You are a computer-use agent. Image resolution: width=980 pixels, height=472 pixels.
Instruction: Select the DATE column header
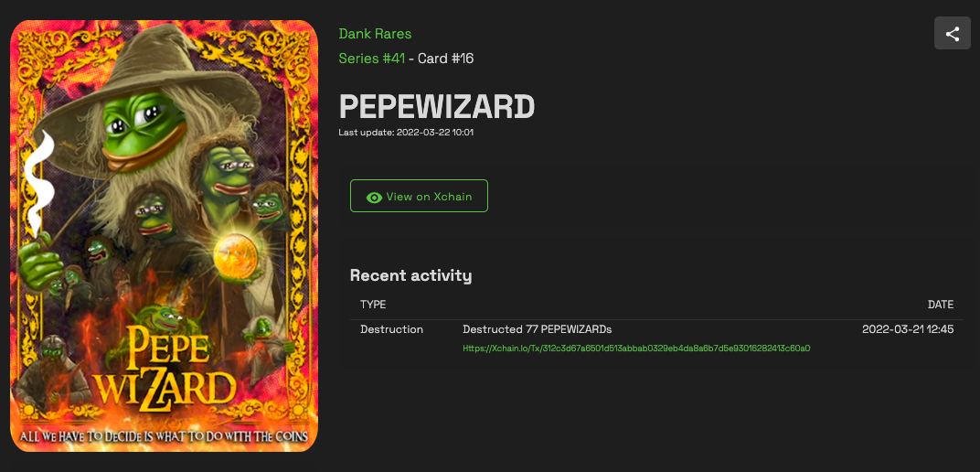[941, 305]
